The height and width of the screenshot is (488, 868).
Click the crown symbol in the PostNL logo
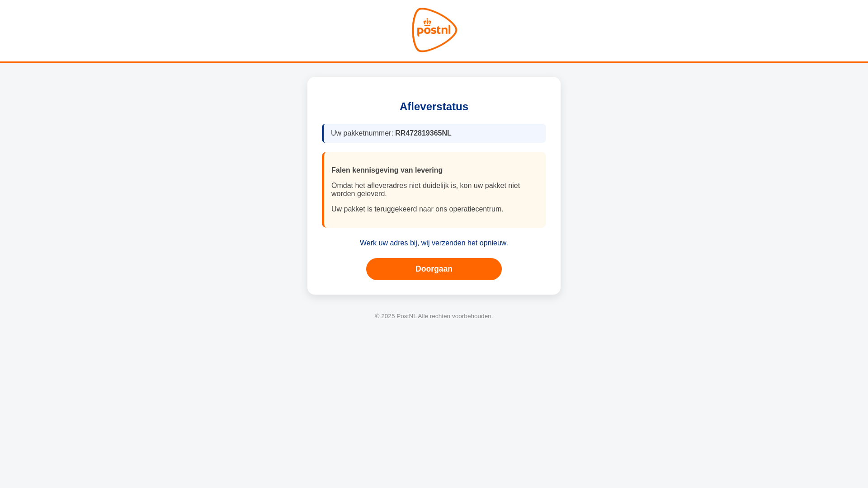(427, 22)
